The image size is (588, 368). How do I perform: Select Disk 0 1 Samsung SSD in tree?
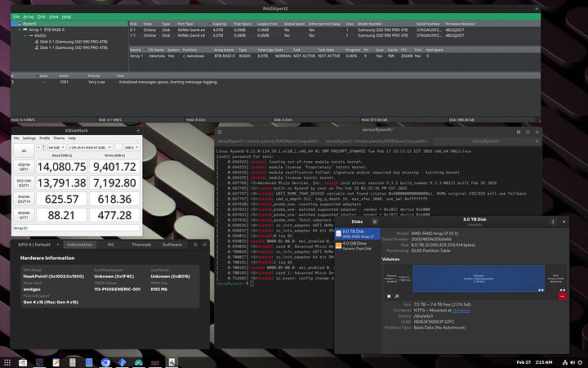coord(72,41)
